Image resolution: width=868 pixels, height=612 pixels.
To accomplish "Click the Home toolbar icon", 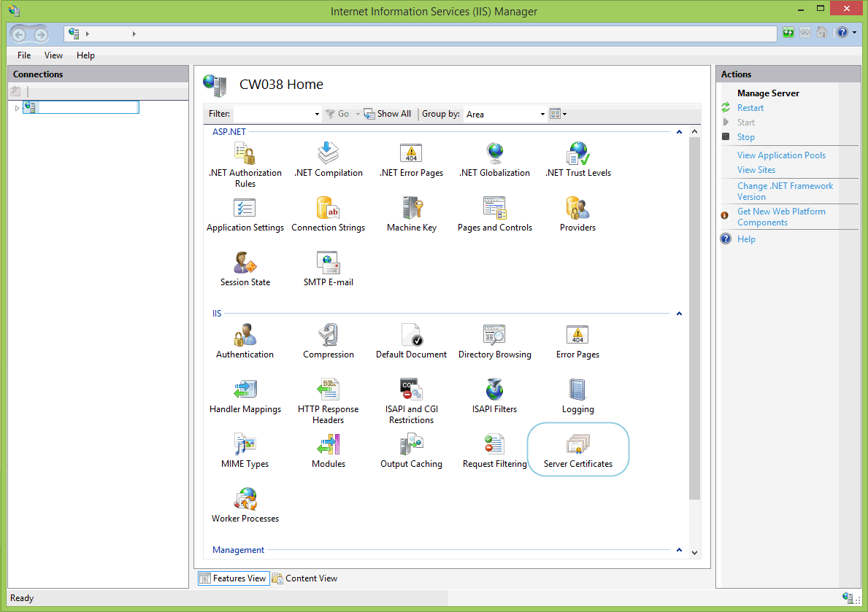I will [822, 33].
